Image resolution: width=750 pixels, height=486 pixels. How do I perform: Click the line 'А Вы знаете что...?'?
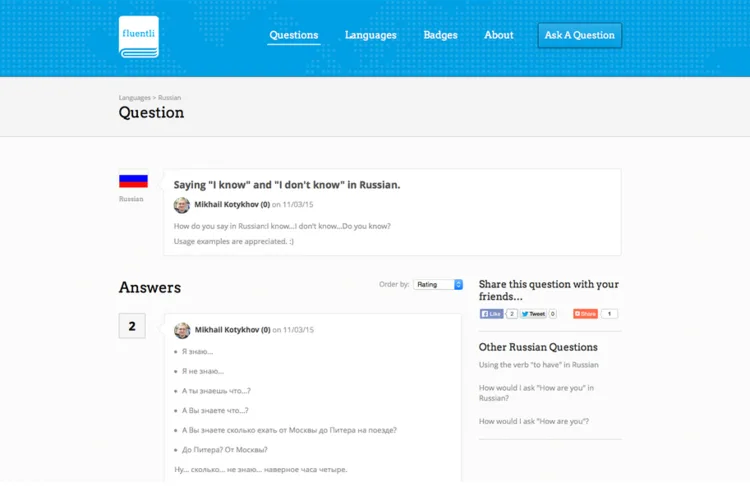tap(215, 410)
